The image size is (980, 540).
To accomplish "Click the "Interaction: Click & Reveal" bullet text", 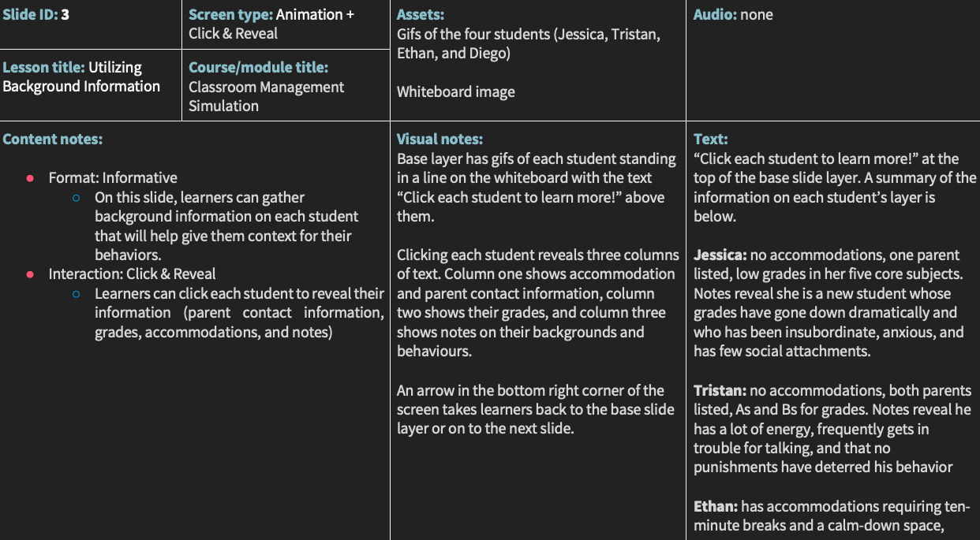I will point(132,274).
